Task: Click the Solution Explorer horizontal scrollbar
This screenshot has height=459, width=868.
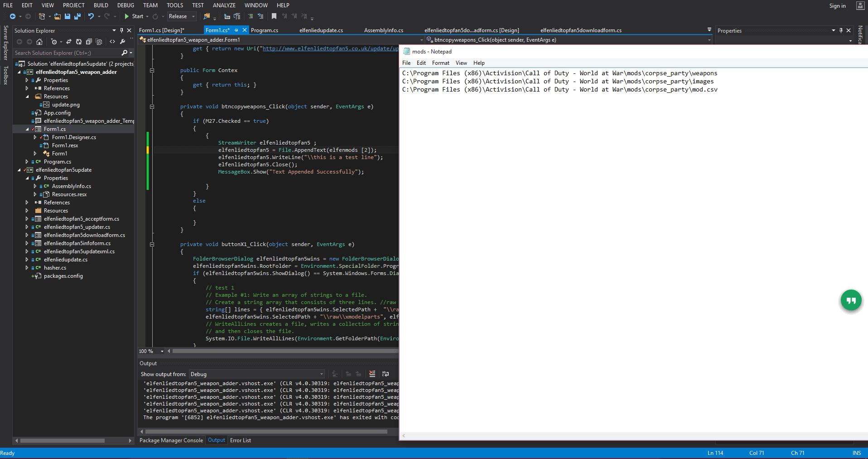Action: click(x=63, y=440)
